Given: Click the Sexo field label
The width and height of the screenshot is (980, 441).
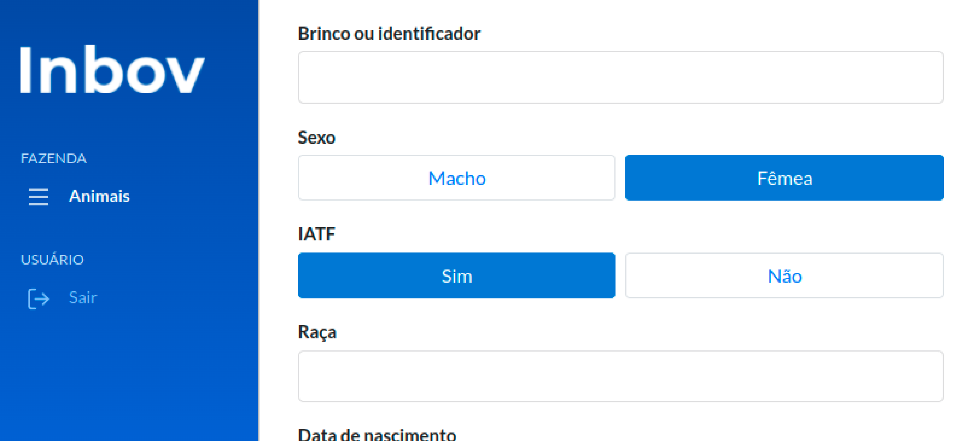Looking at the screenshot, I should tap(317, 138).
